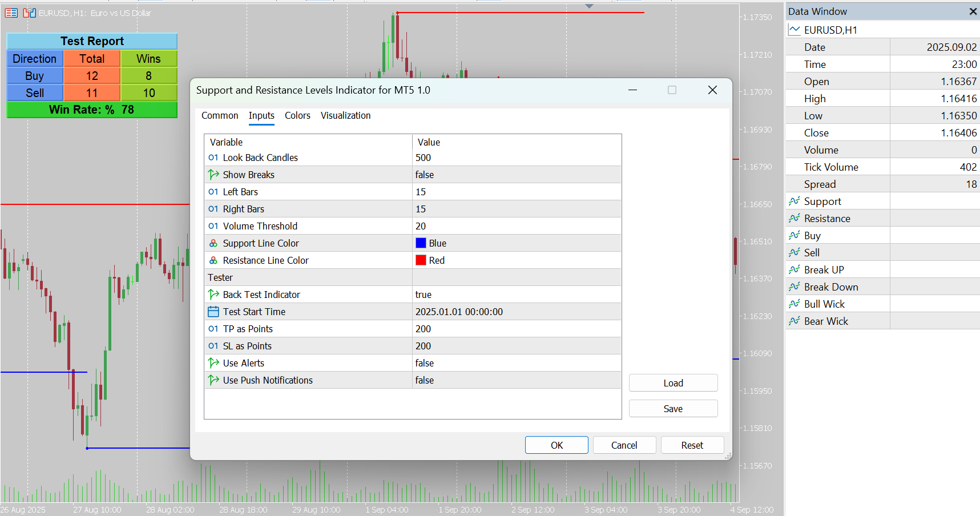Click the Date value 2025.09.02
This screenshot has width=980, height=516.
(952, 47)
